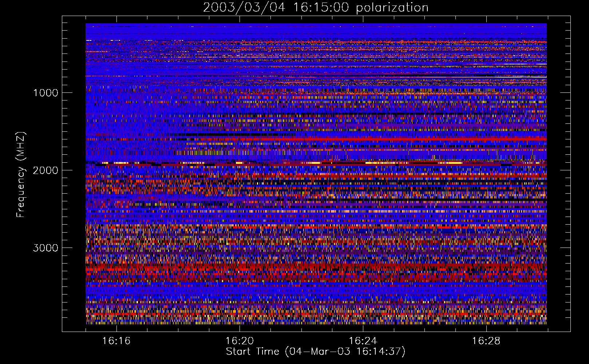Click the 16:16 time tick label
Viewport: 589px width, 364px height.
(x=116, y=341)
